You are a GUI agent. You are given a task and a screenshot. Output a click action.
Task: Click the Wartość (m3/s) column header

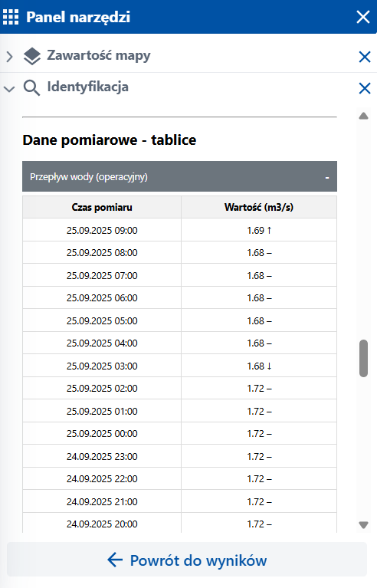[259, 207]
